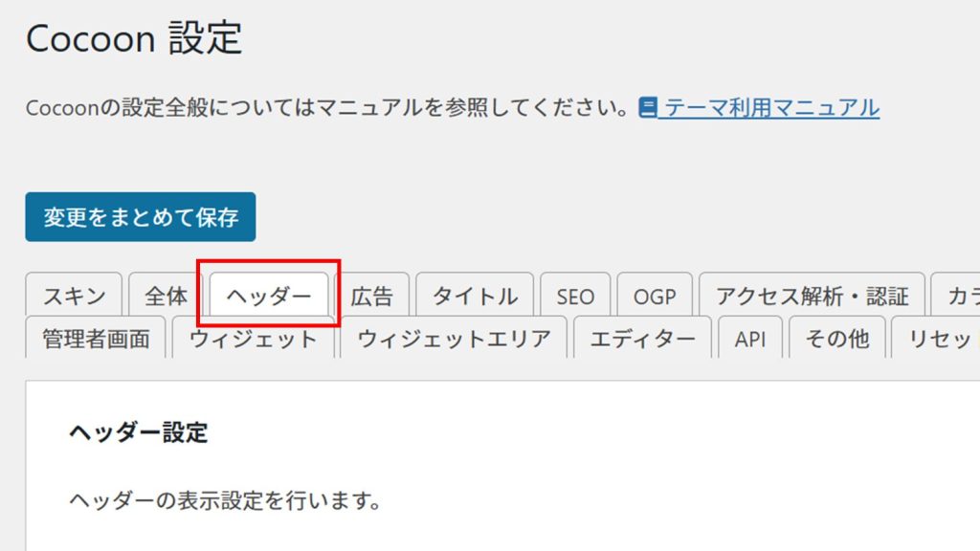The image size is (980, 551).
Task: Go to the 広告 tab
Action: point(371,297)
